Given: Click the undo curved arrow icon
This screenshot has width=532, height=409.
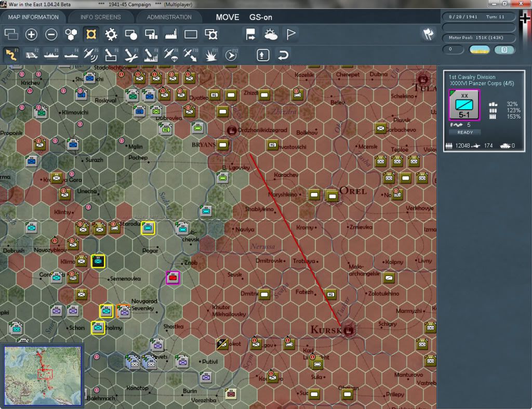Looking at the screenshot, I should [x=283, y=55].
